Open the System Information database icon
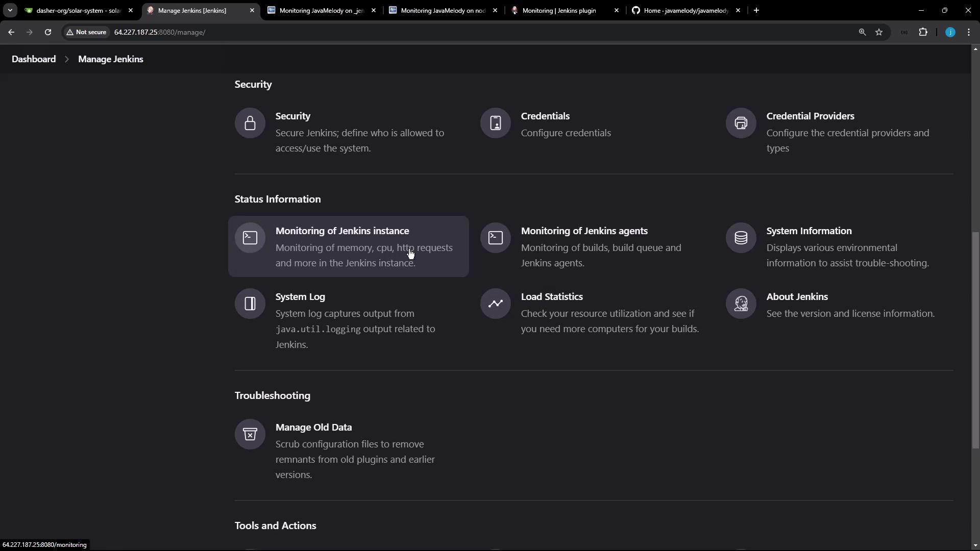Screen dimensions: 980x551 point(741,238)
